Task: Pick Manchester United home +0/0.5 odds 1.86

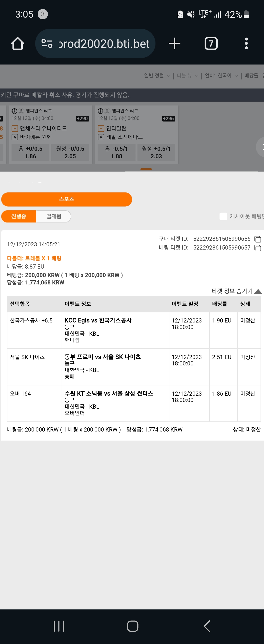Action: [30, 152]
